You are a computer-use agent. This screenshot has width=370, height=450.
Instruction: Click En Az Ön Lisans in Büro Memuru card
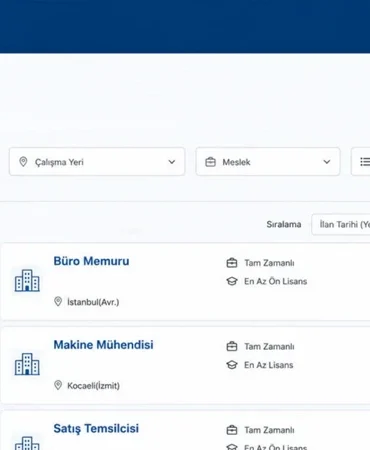(275, 281)
